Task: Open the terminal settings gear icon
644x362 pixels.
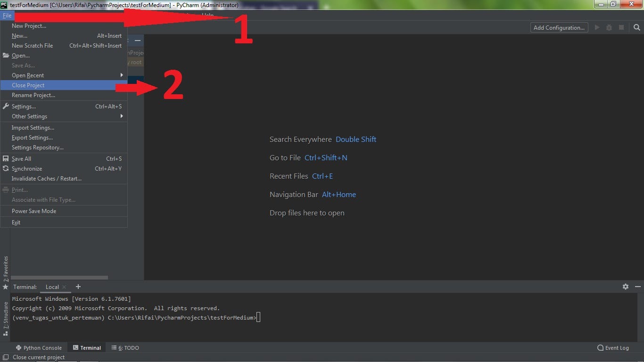Action: tap(625, 287)
